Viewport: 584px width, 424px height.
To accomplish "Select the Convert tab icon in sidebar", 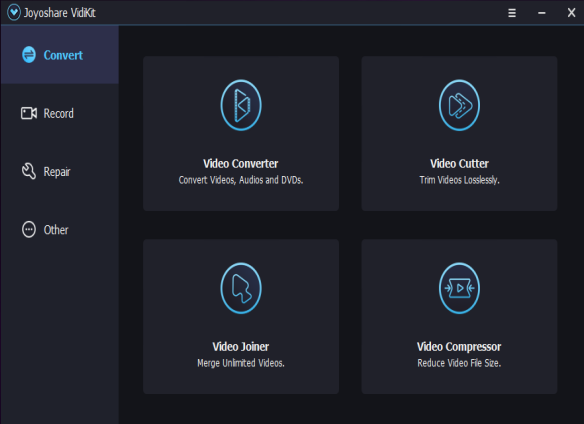I will click(x=29, y=55).
